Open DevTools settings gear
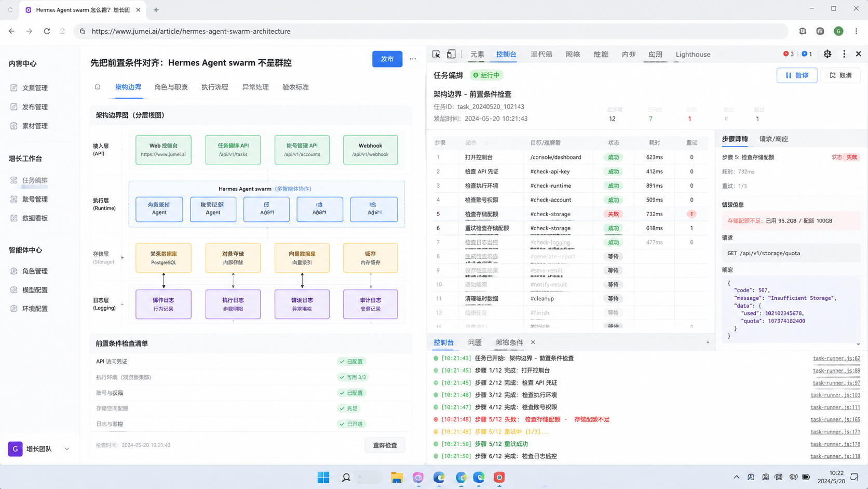This screenshot has width=868, height=489. coord(828,54)
